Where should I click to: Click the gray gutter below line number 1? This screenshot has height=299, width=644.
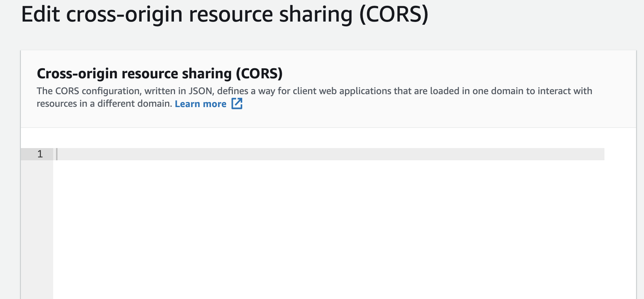coord(37,230)
